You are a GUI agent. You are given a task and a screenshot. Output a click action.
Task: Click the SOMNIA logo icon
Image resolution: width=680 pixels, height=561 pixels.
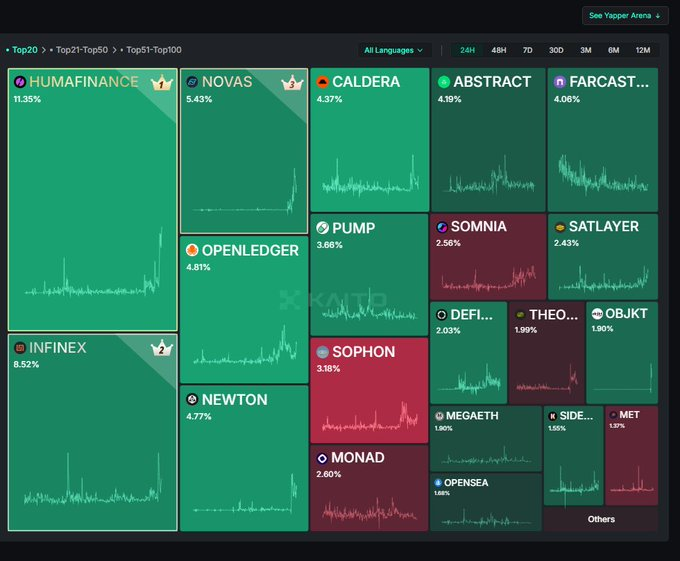(x=442, y=227)
